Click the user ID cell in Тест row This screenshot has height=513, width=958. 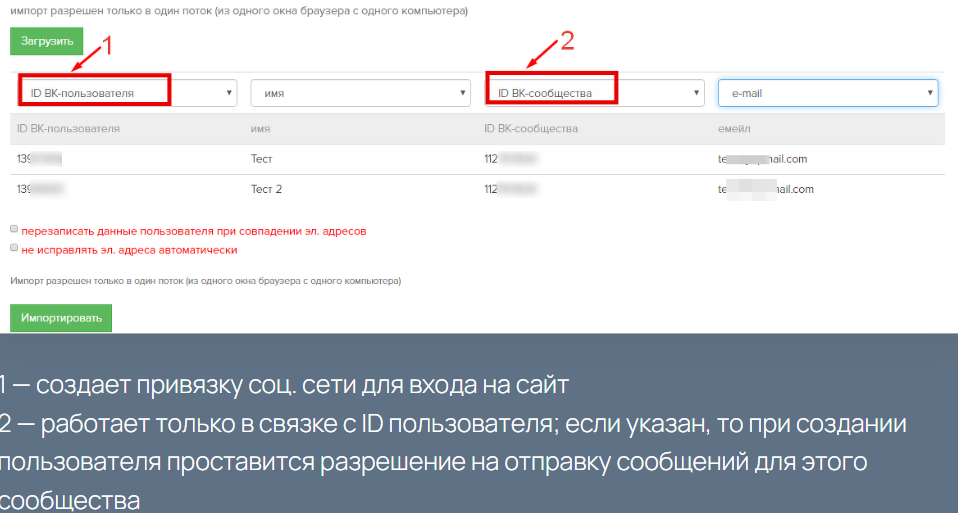coord(40,159)
